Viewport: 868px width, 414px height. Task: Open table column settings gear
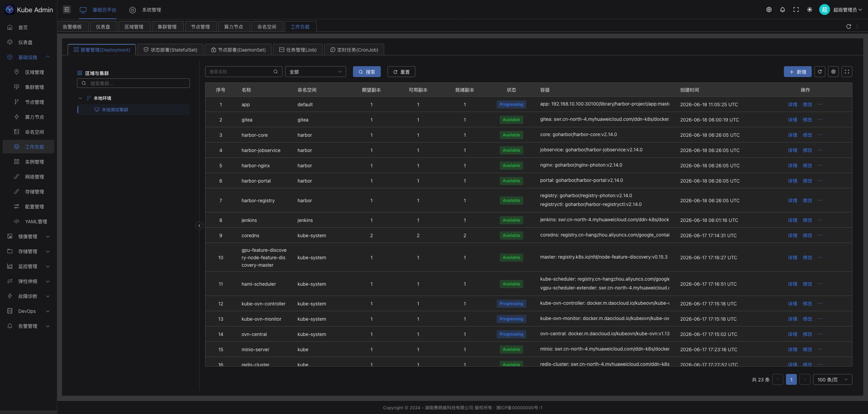pyautogui.click(x=833, y=72)
